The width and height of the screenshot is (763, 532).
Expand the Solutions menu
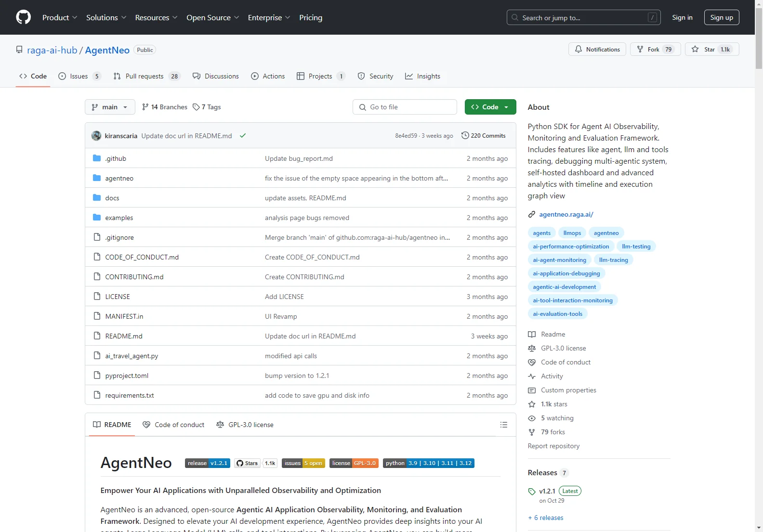(106, 17)
